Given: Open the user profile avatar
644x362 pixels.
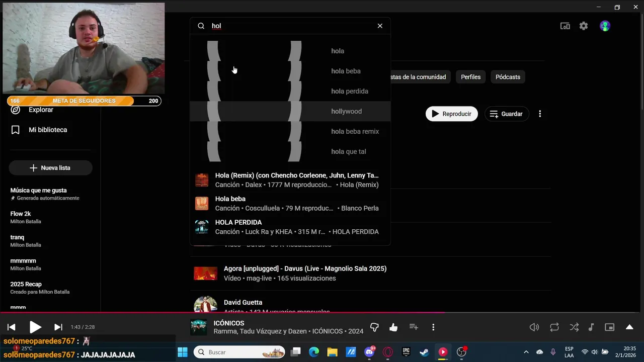Looking at the screenshot, I should (x=605, y=26).
